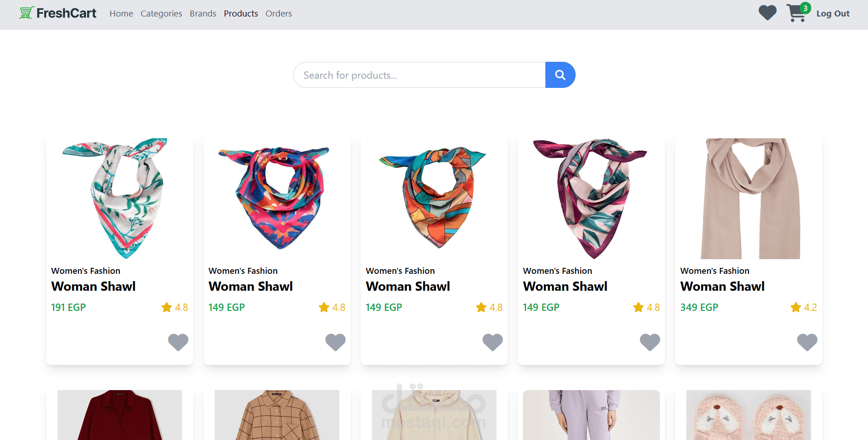This screenshot has width=868, height=440.
Task: View the Orders page
Action: click(279, 14)
